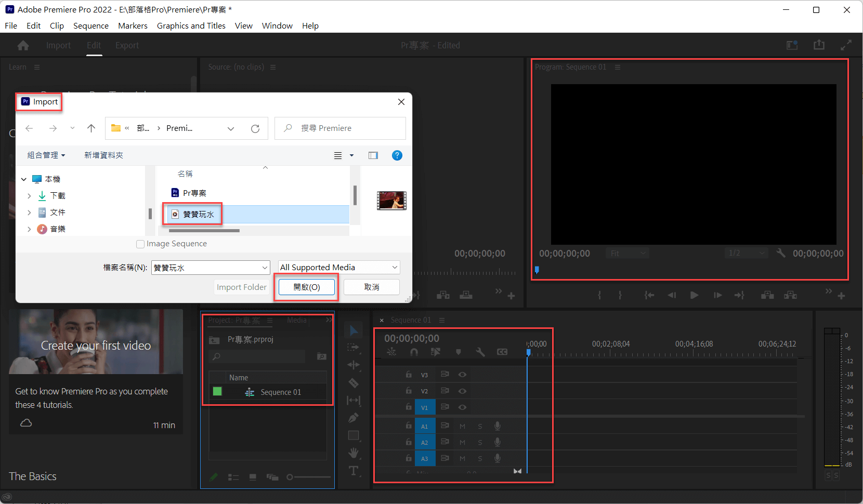
Task: Click the Insert button in Source Monitor
Action: [x=443, y=295]
